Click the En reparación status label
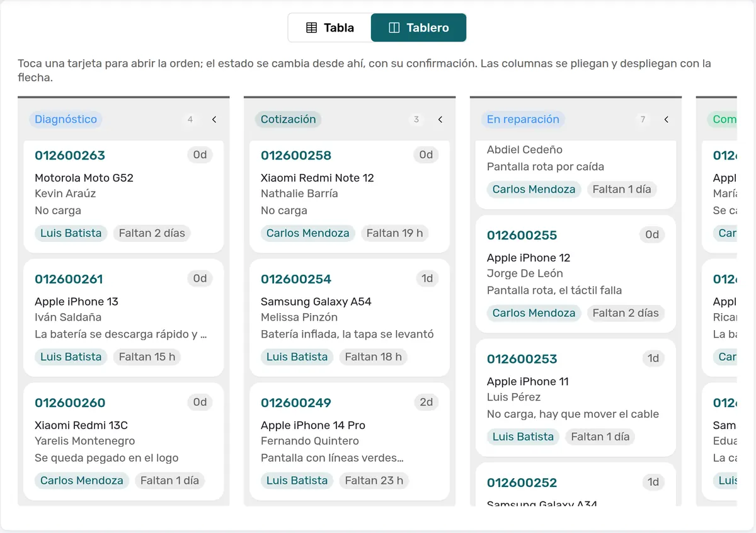 pyautogui.click(x=523, y=119)
